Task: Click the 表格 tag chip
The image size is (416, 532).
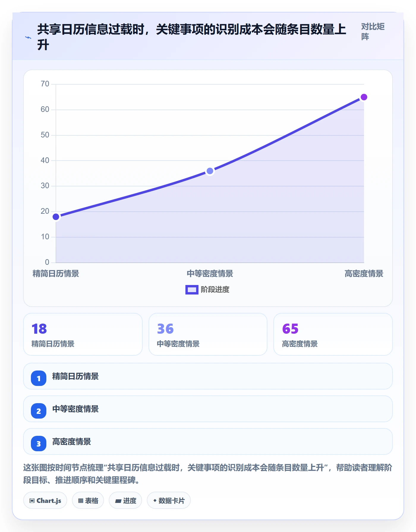Action: tap(88, 501)
